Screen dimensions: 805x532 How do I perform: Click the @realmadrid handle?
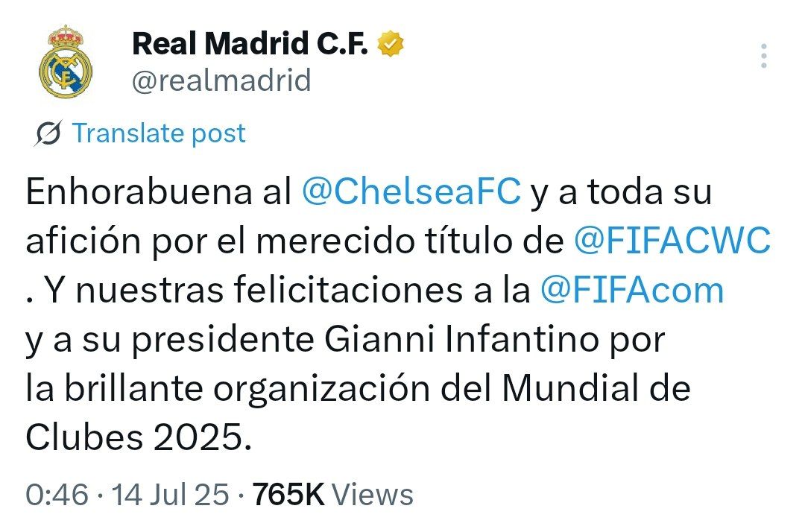(221, 80)
